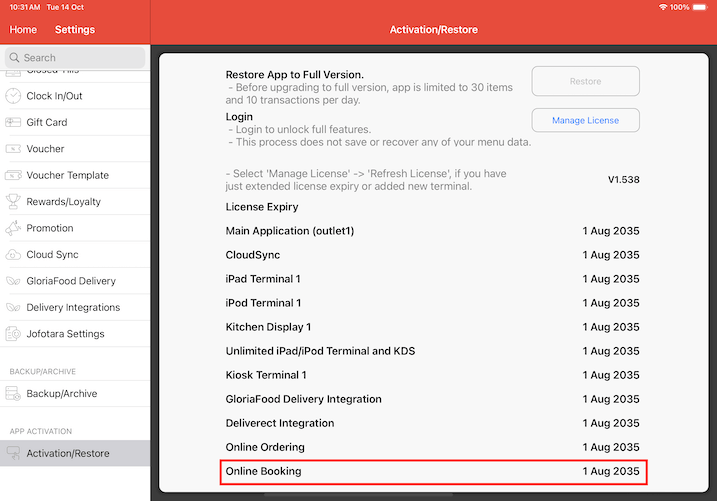Screen dimensions: 717x501
Task: Click the 10:31 AM clock in status bar
Action: [25, 7]
